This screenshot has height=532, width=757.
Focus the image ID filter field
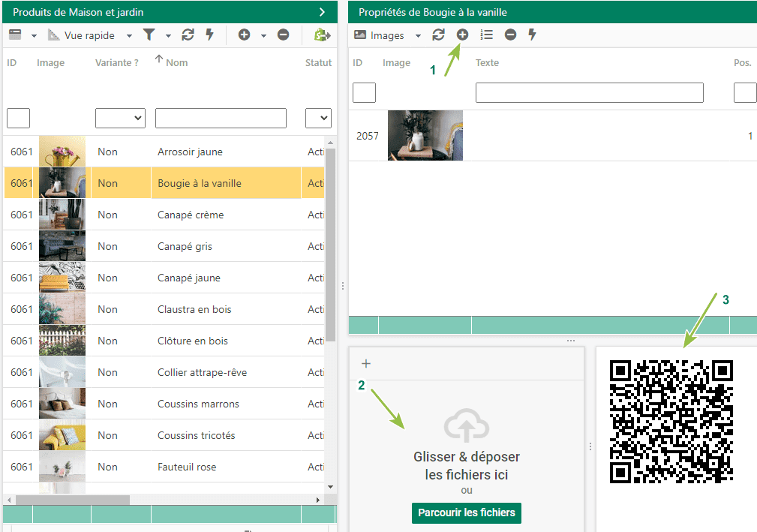364,93
